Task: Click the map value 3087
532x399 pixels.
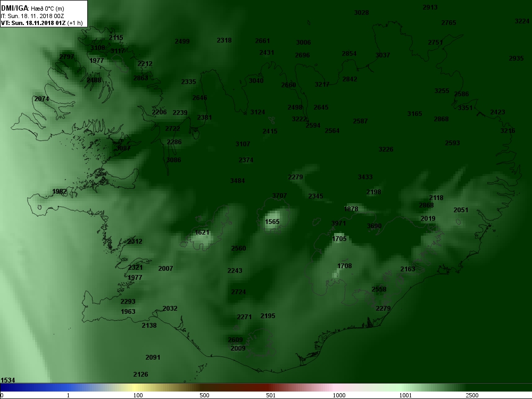Action: (x=123, y=148)
